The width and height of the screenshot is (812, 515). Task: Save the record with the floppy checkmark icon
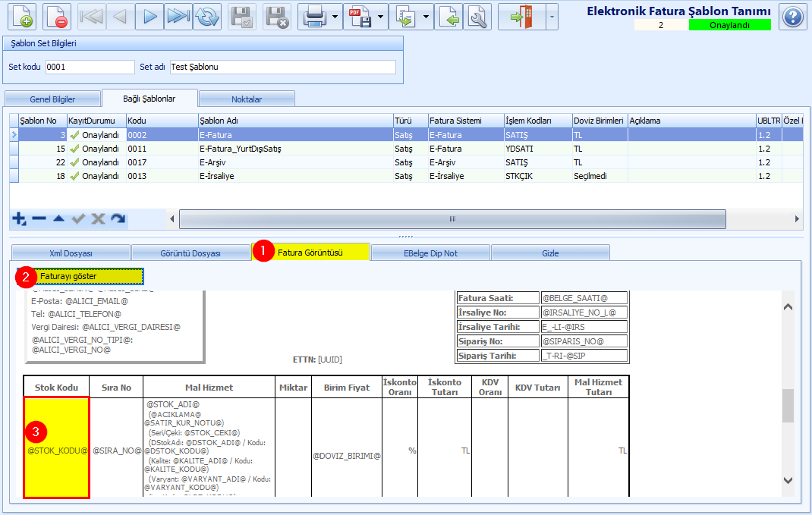(241, 17)
